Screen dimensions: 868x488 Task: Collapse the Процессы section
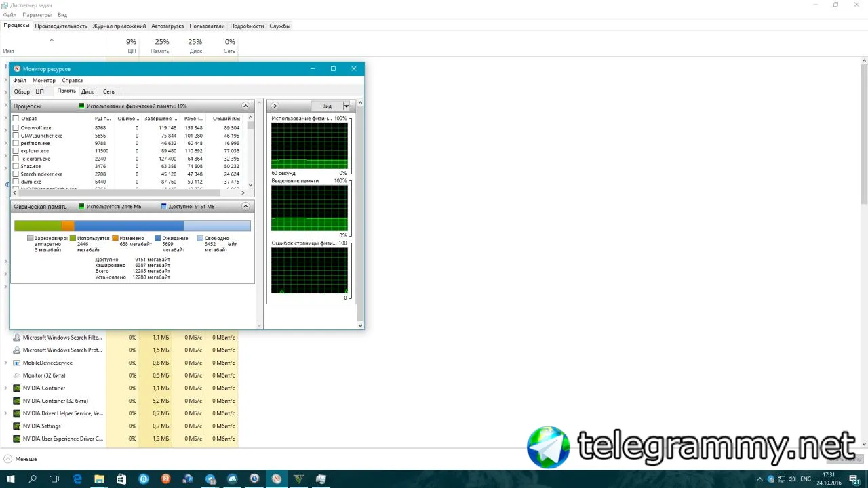pyautogui.click(x=246, y=106)
